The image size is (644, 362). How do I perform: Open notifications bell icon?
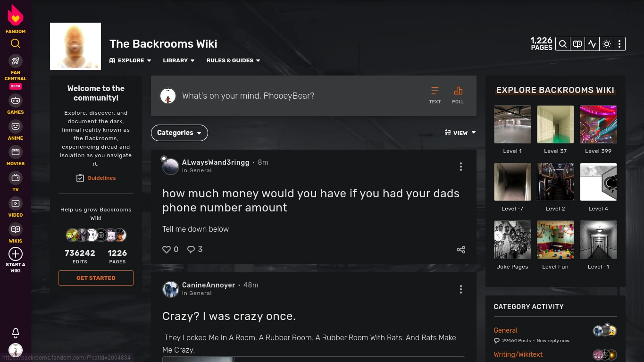click(16, 333)
